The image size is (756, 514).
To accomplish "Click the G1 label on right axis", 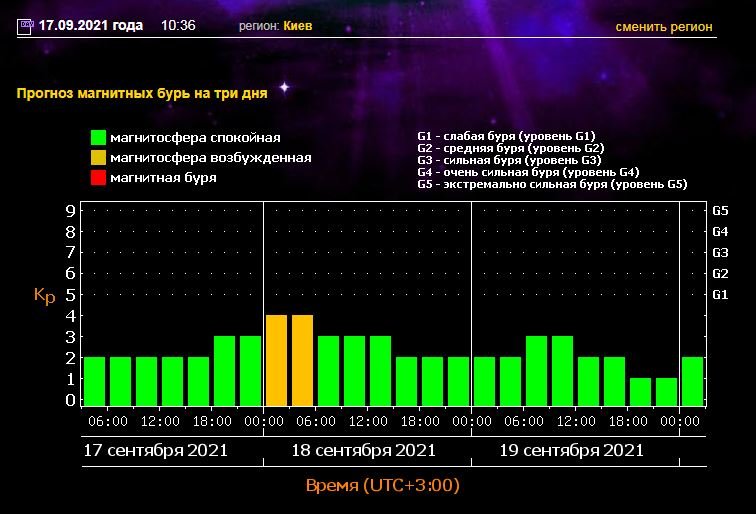I will (719, 295).
